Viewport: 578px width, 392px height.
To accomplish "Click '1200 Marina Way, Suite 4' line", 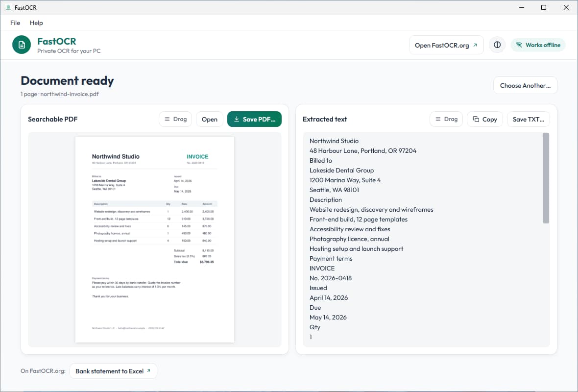I will (345, 180).
